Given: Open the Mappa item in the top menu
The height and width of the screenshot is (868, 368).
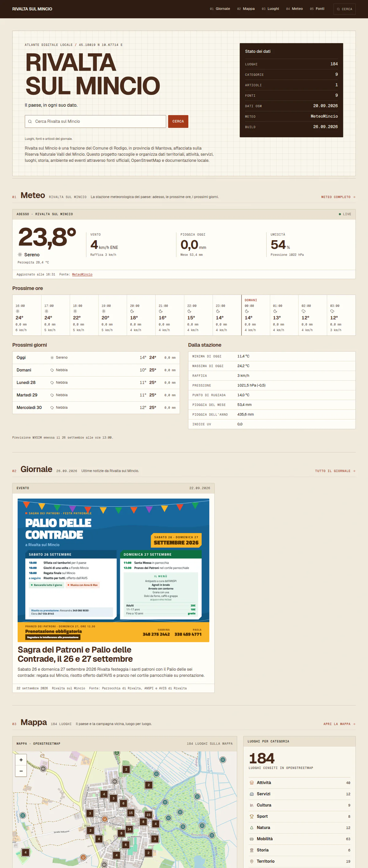Looking at the screenshot, I should click(x=246, y=9).
